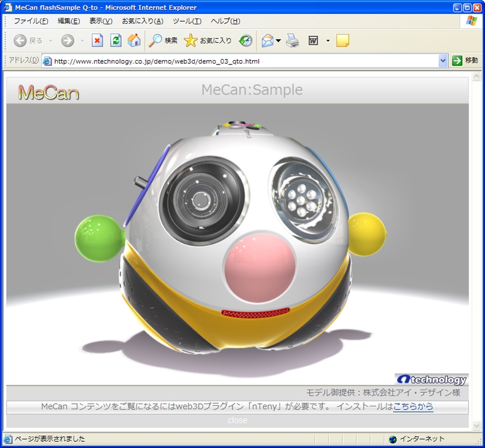
Task: Click the IE icon in title bar
Action: point(8,7)
